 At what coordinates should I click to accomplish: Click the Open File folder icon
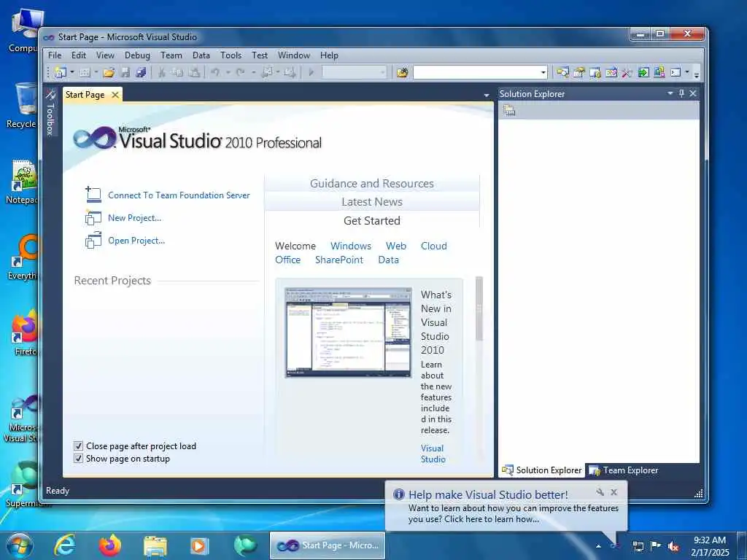coord(109,72)
